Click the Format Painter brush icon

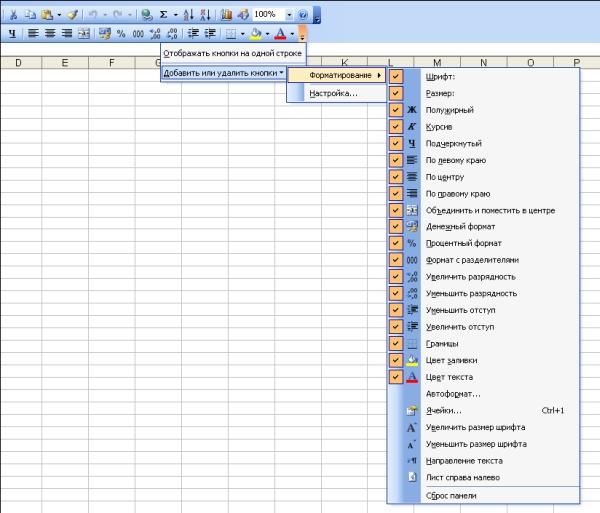(x=72, y=15)
